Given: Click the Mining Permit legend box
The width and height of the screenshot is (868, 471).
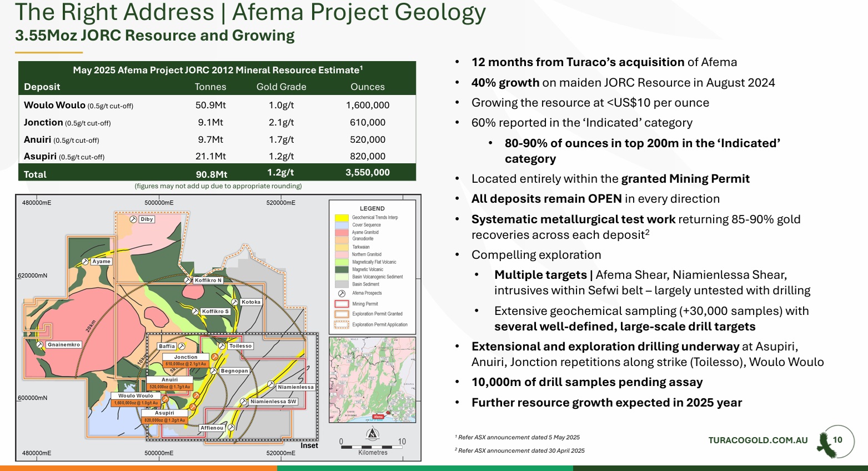Looking at the screenshot, I should point(342,304).
